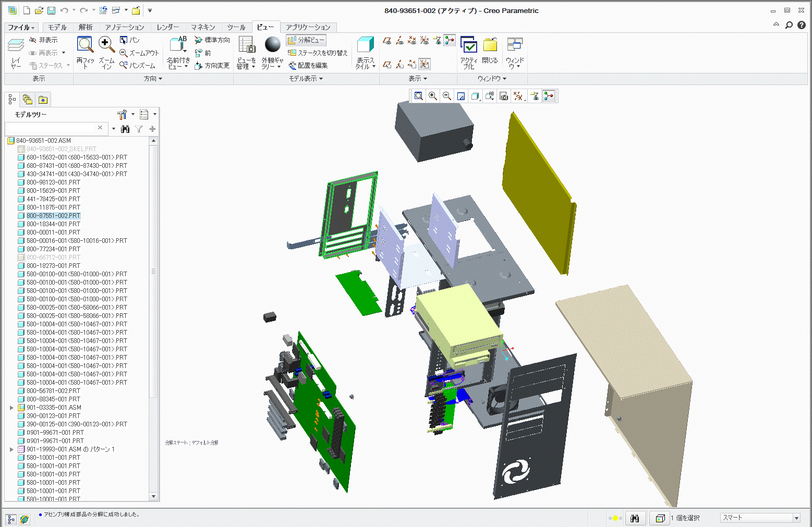Toggle spin center display in ribbon
This screenshot has width=812, height=527.
(450, 40)
